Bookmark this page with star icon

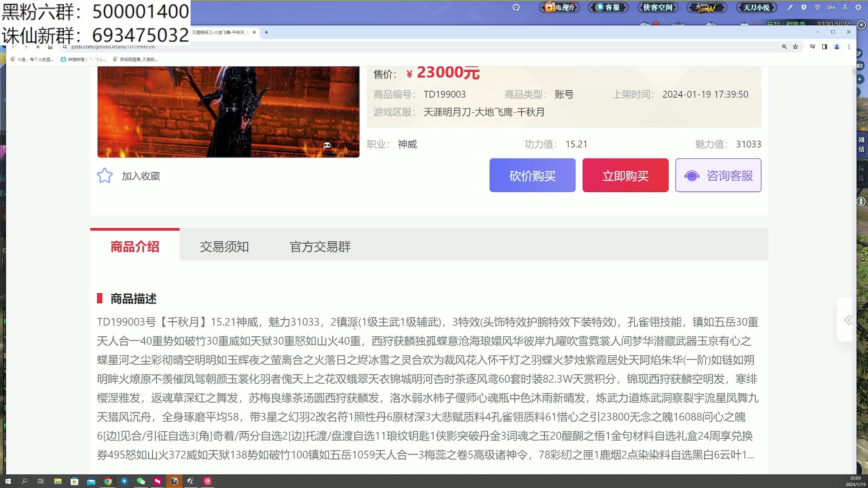coord(795,47)
